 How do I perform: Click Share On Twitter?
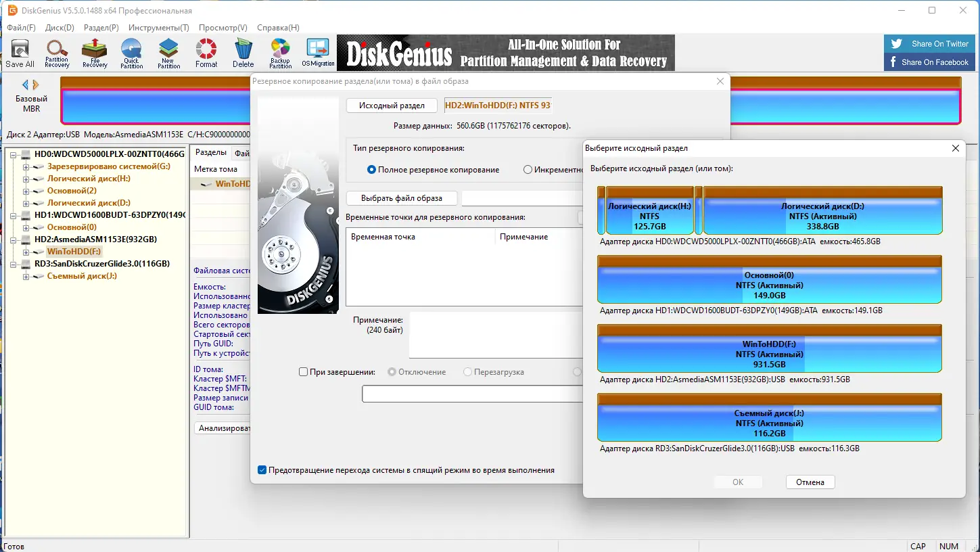pyautogui.click(x=930, y=44)
